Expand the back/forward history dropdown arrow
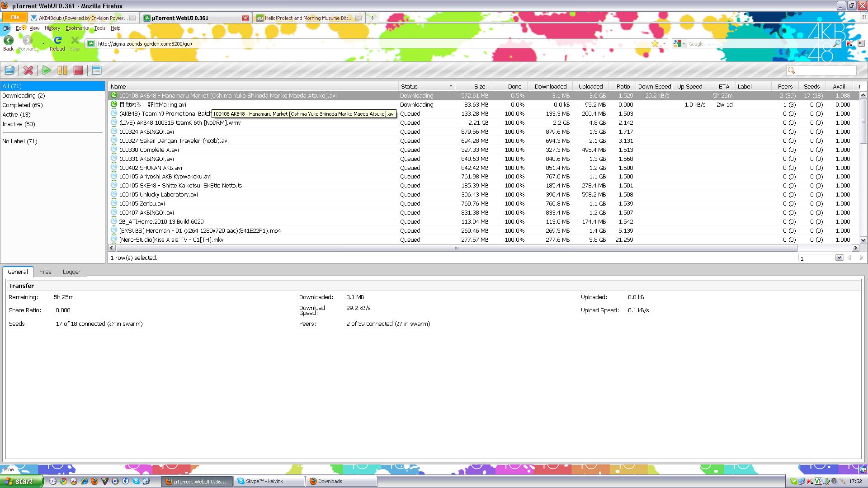 click(43, 44)
